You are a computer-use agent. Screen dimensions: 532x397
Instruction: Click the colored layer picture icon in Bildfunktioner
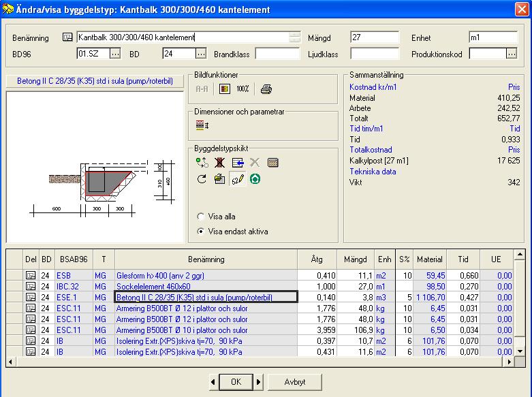coord(225,89)
